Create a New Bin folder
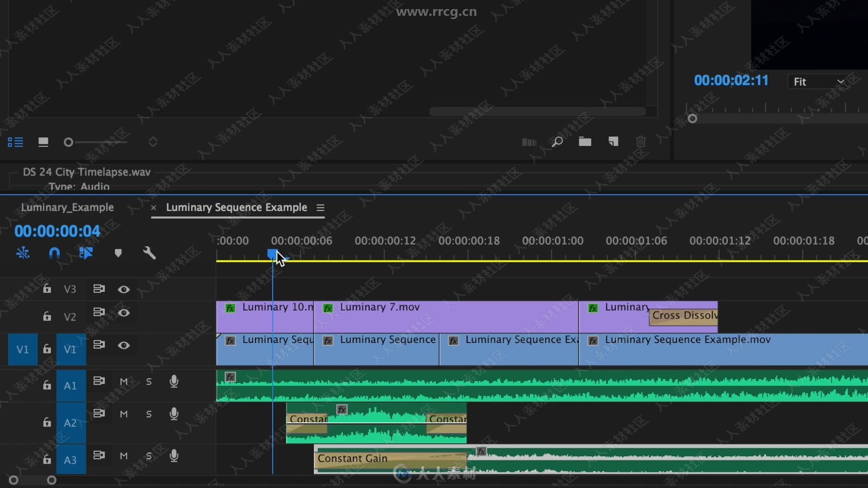868x488 pixels. click(x=585, y=142)
